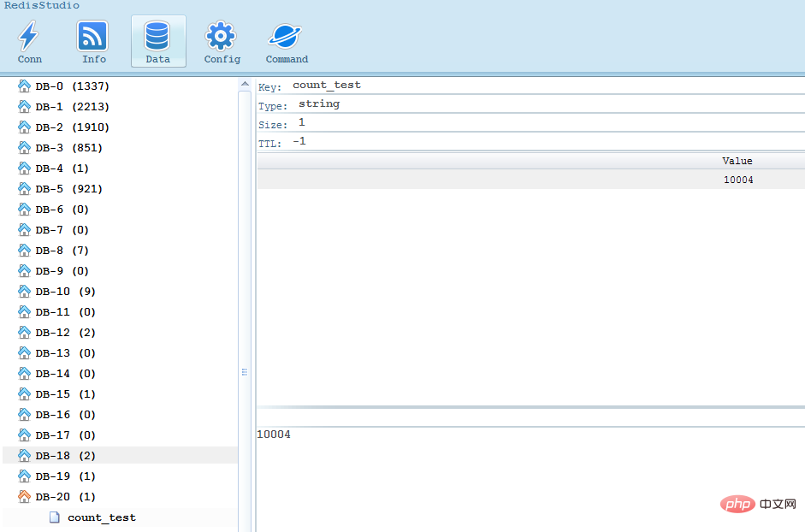Image resolution: width=805 pixels, height=532 pixels.
Task: Click the Type field showing string
Action: [531, 104]
